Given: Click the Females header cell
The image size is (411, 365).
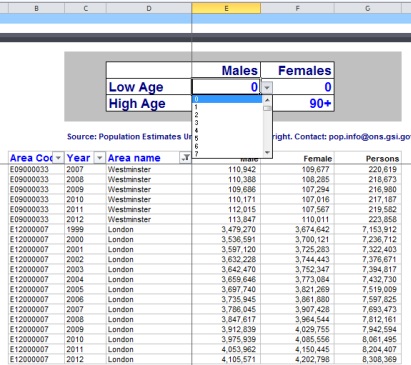Looking at the screenshot, I should click(297, 70).
